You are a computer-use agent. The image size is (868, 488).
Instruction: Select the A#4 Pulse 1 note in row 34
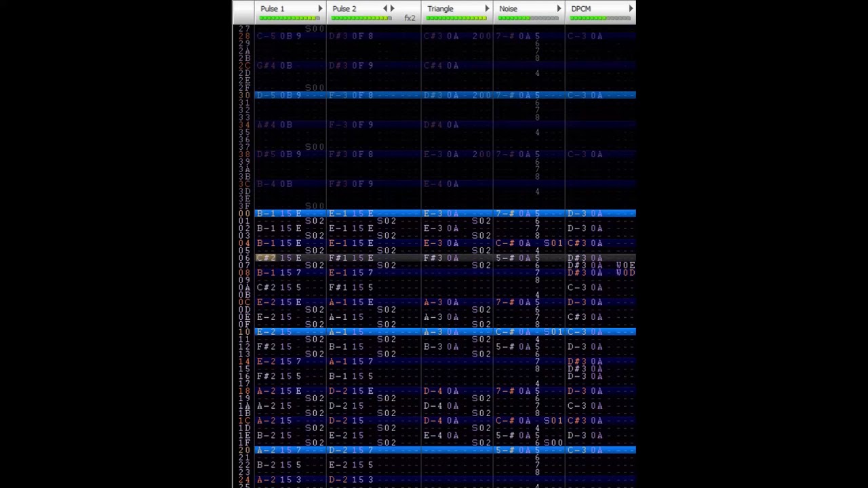click(265, 125)
